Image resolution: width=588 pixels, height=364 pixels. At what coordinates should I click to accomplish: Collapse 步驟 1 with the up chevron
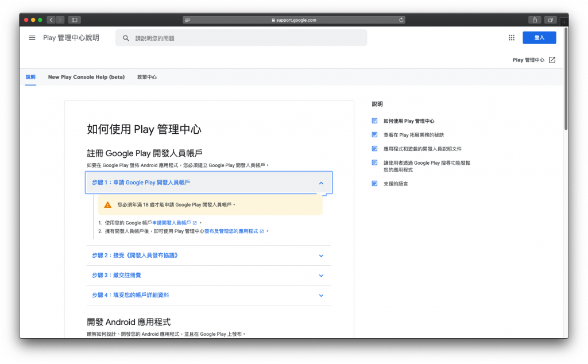[x=321, y=183]
